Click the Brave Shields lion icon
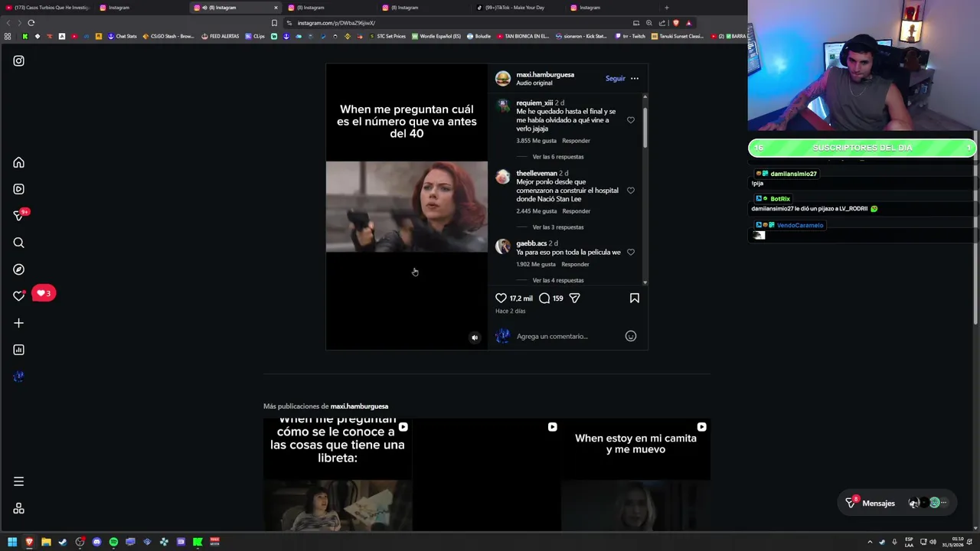This screenshot has height=551, width=980. point(675,23)
